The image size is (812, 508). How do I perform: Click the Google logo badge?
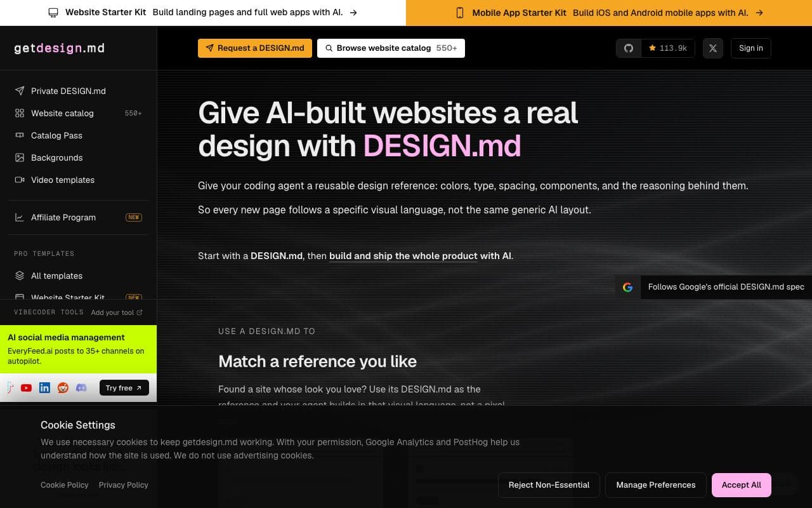627,287
